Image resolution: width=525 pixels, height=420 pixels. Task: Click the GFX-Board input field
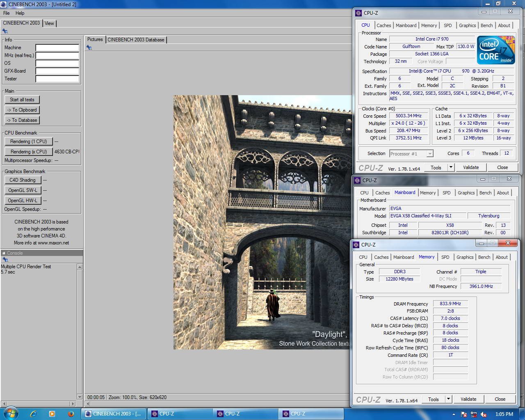tap(57, 71)
